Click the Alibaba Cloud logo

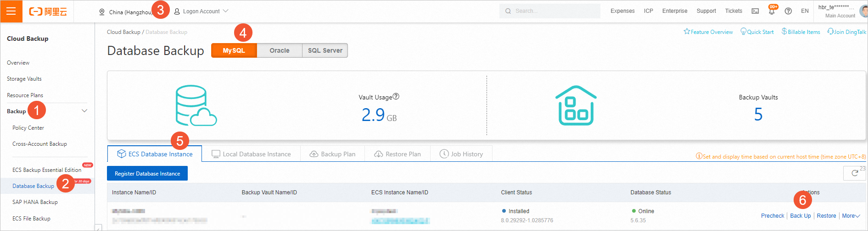coord(48,11)
